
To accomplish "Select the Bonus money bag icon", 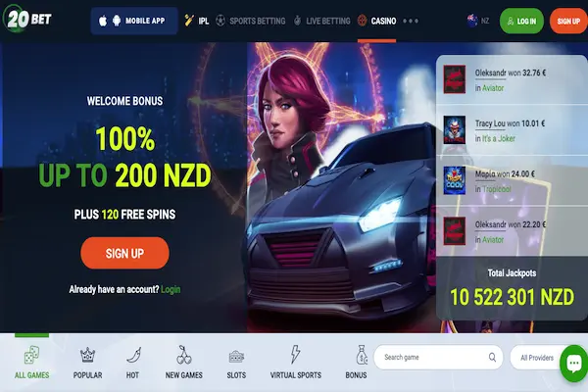I will [361, 355].
